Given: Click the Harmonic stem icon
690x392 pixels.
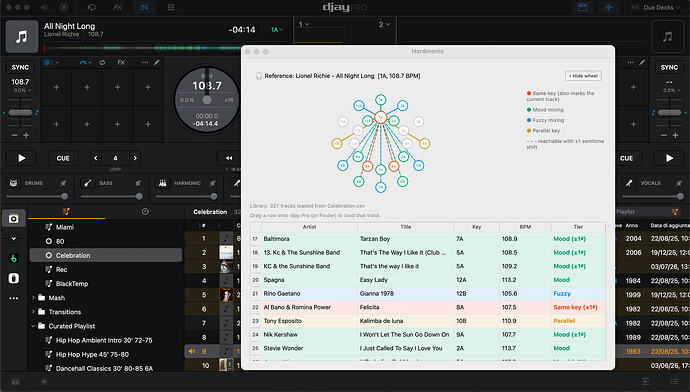Looking at the screenshot, I should point(162,183).
